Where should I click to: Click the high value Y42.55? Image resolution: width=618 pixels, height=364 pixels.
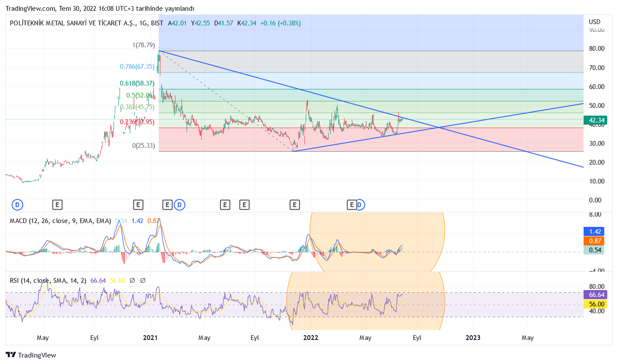click(200, 23)
